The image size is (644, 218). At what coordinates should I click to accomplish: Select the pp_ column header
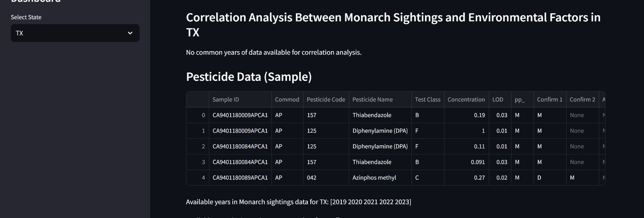point(520,99)
